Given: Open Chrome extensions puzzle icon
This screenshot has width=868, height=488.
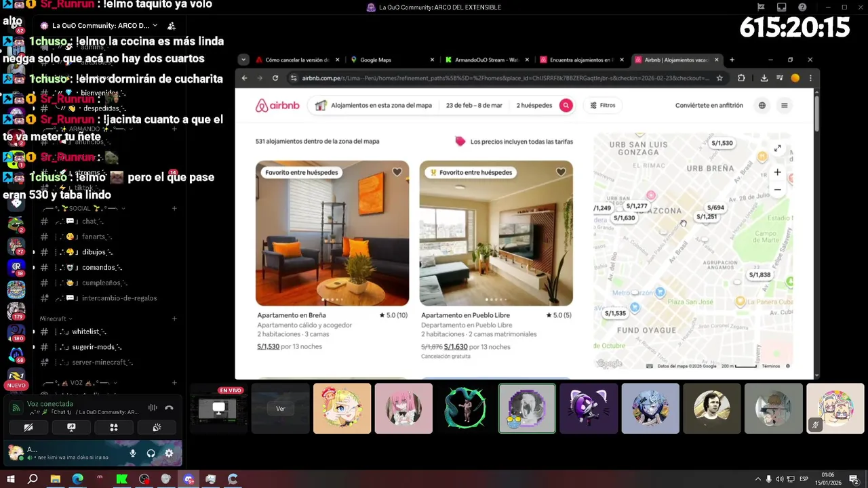Looking at the screenshot, I should pyautogui.click(x=741, y=78).
